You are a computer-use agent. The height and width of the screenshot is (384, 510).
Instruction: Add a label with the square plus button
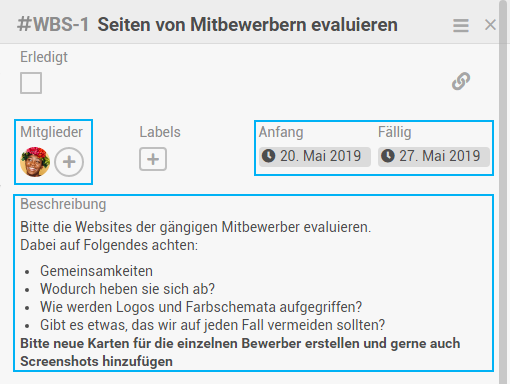tap(153, 159)
